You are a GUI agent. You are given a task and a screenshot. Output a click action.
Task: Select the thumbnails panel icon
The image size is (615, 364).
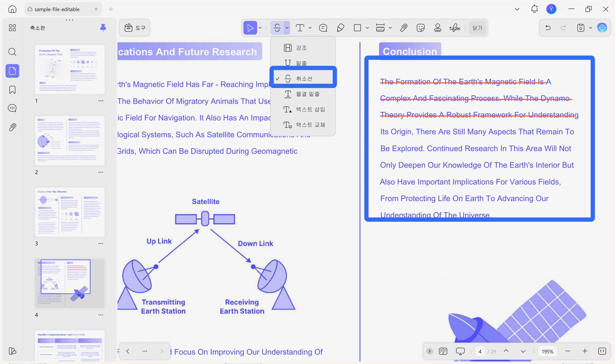coord(12,71)
